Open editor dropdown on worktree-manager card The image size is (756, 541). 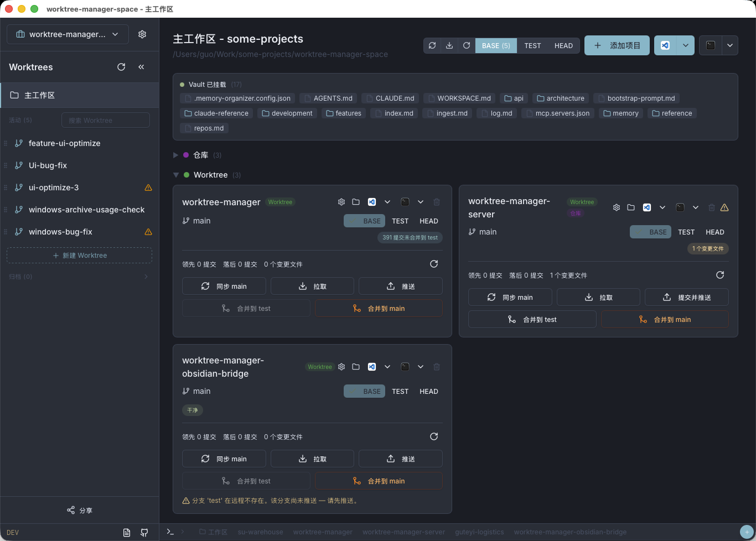(x=387, y=202)
